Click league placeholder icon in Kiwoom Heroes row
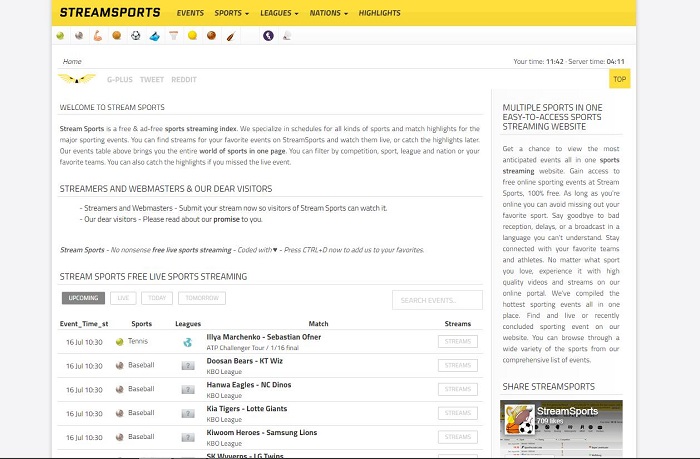700x459 pixels. coord(188,438)
